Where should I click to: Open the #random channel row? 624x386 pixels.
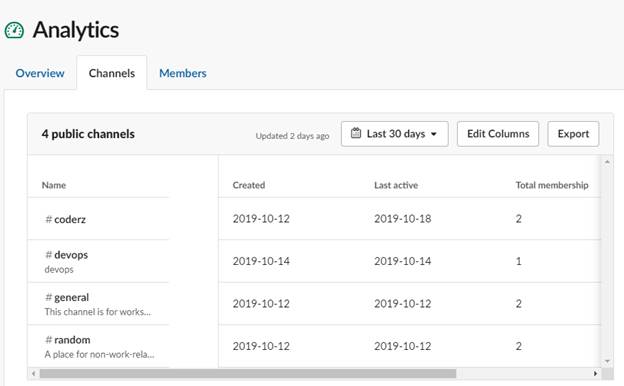[x=314, y=346]
